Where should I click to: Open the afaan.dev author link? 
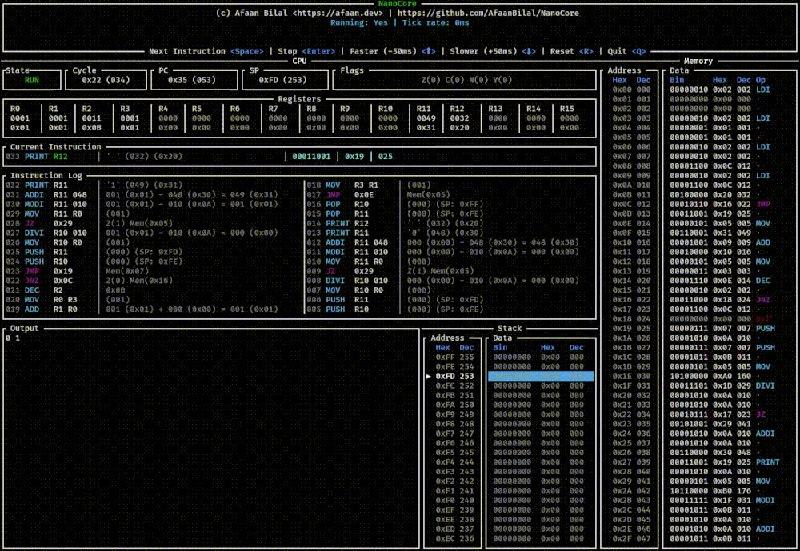point(340,13)
